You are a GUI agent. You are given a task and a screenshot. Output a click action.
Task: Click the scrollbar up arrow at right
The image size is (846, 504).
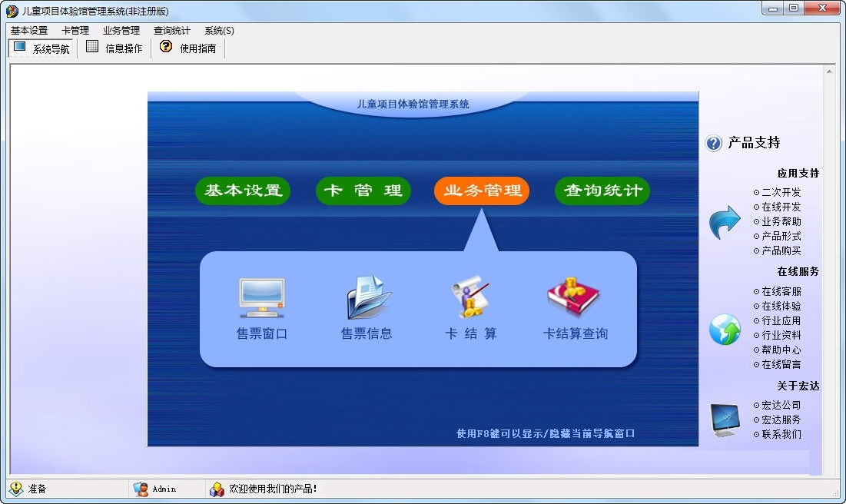829,71
